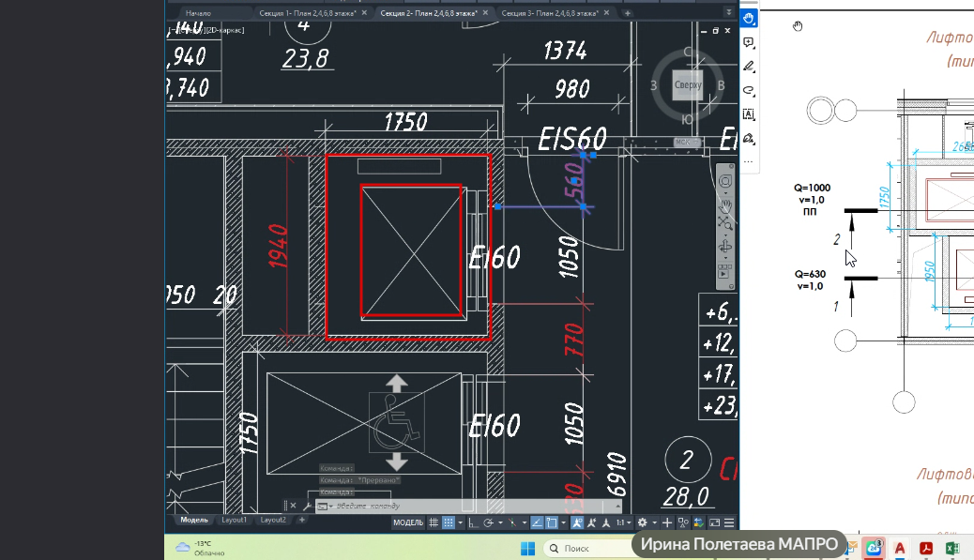The height and width of the screenshot is (560, 974).
Task: Toggle snap mode in status bar
Action: [449, 522]
